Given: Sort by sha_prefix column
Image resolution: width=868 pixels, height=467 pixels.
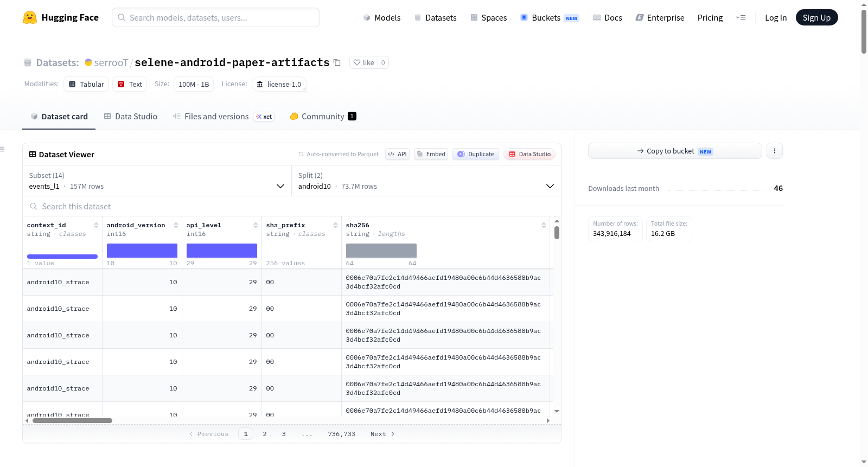Looking at the screenshot, I should point(335,225).
